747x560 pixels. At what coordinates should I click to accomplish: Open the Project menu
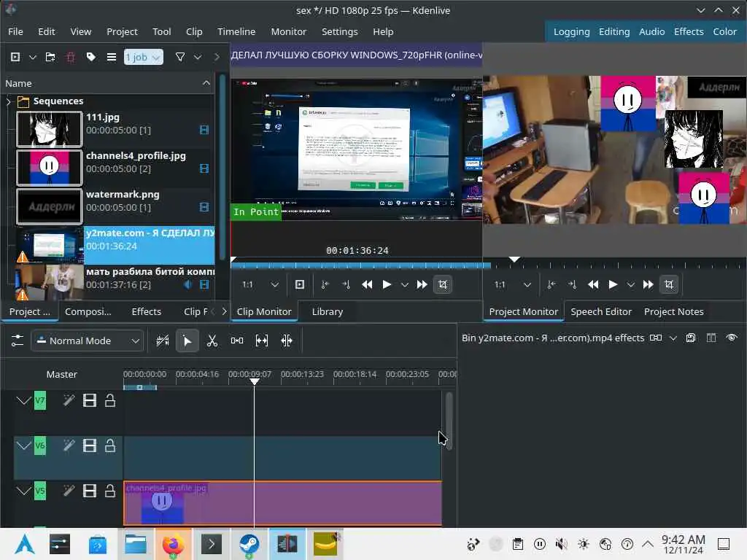pos(122,31)
